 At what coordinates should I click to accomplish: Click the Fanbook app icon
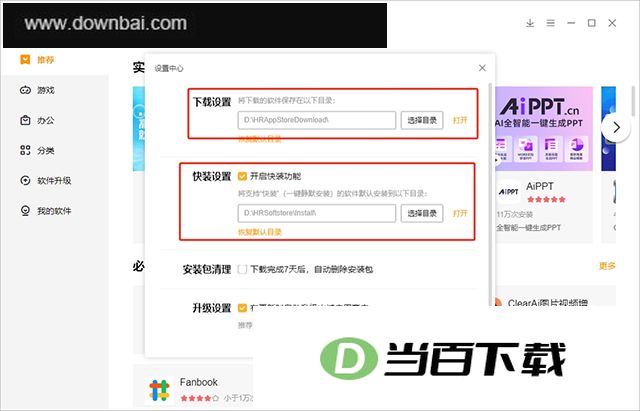(x=159, y=390)
